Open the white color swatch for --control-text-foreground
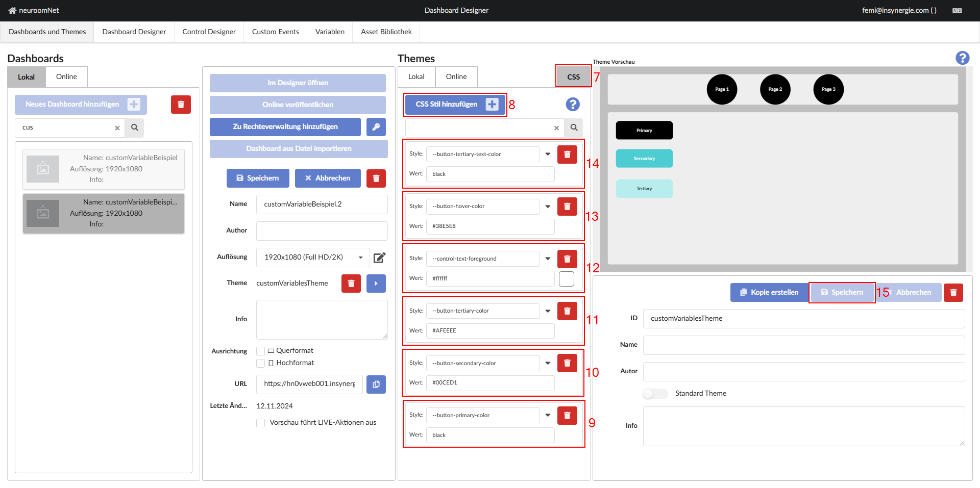The width and height of the screenshot is (980, 488). pyautogui.click(x=566, y=279)
